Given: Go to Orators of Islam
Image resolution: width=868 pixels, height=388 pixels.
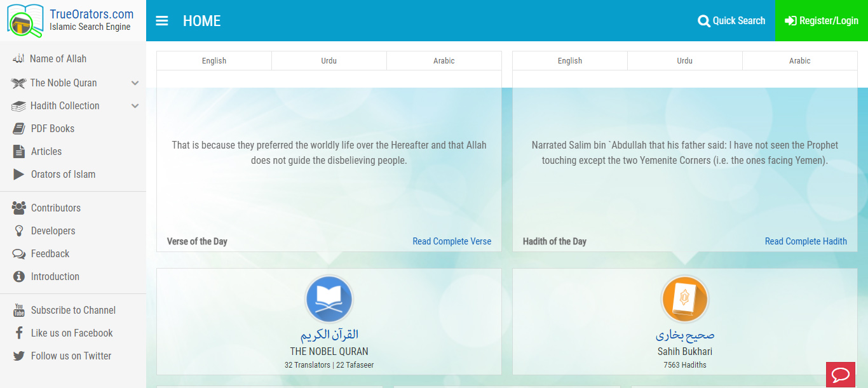Looking at the screenshot, I should click(63, 175).
